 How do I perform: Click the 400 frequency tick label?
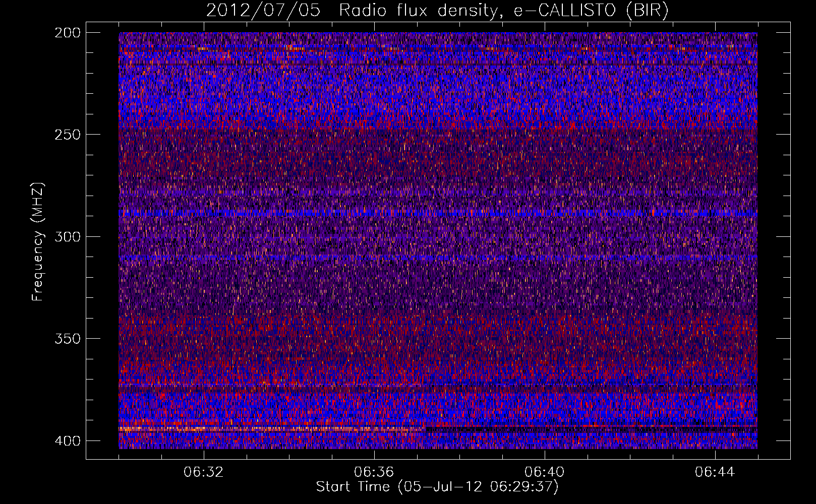[67, 440]
